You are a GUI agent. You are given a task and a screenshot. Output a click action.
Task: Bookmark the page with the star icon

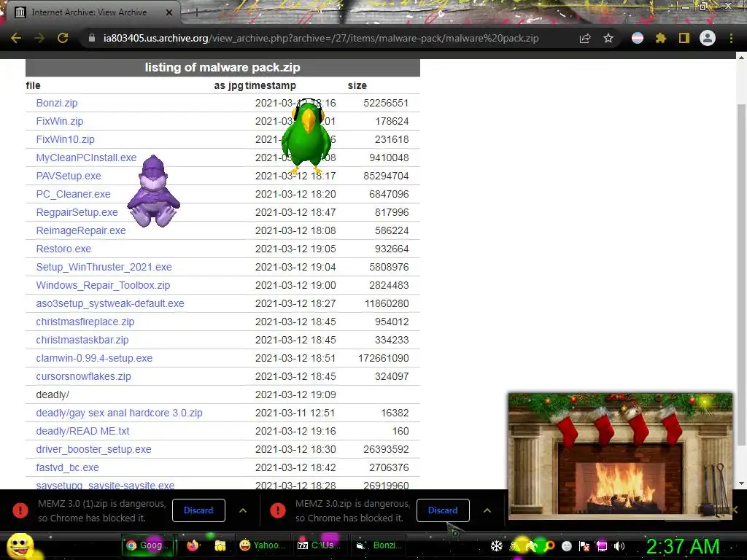point(608,38)
